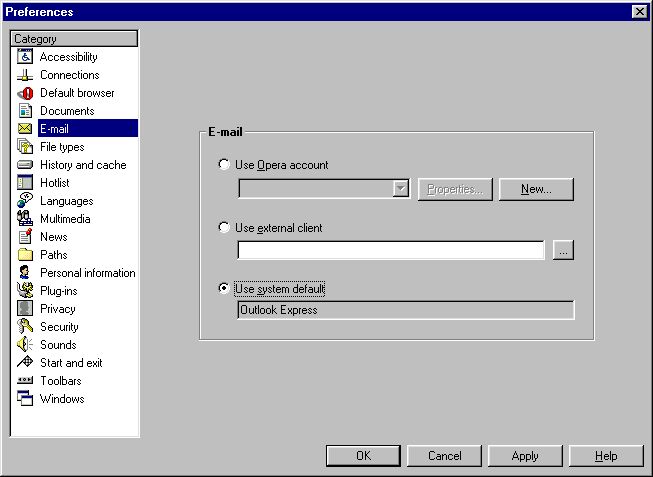This screenshot has height=477, width=653.
Task: Click the Paths folder icon
Action: [x=25, y=254]
